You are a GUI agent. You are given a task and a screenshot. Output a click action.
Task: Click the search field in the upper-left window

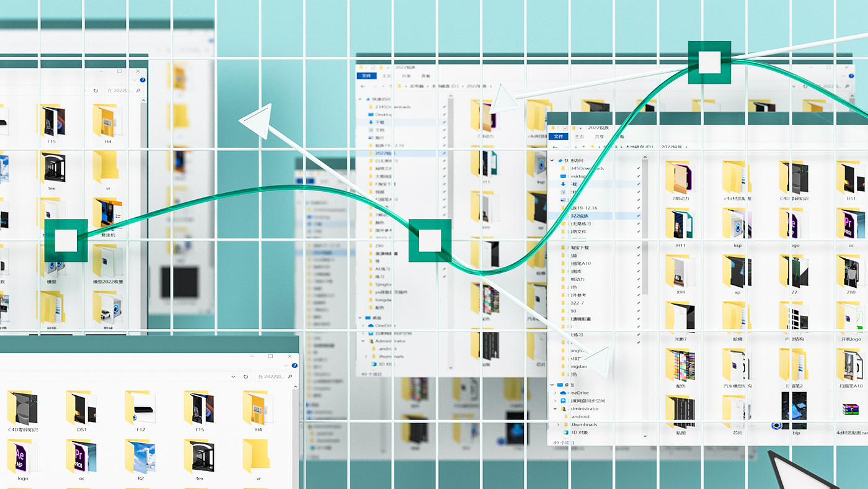(x=125, y=91)
